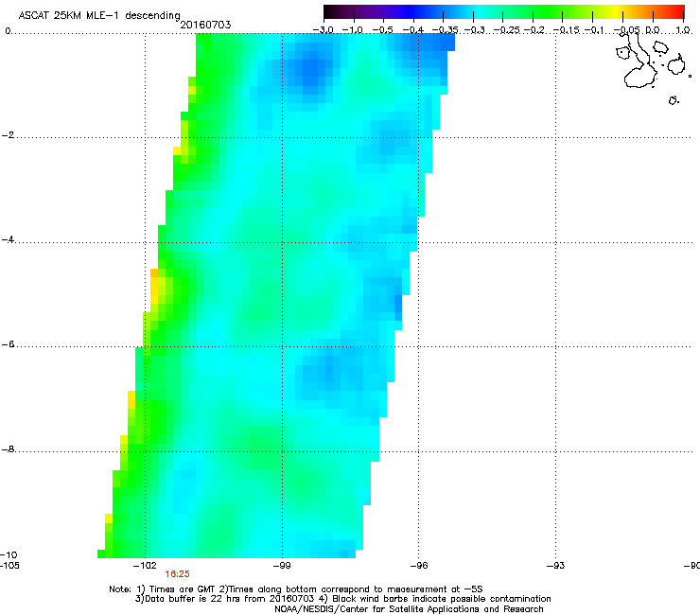Image resolution: width=700 pixels, height=615 pixels.
Task: Click the latitude axis label -10
Action: click(x=9, y=554)
